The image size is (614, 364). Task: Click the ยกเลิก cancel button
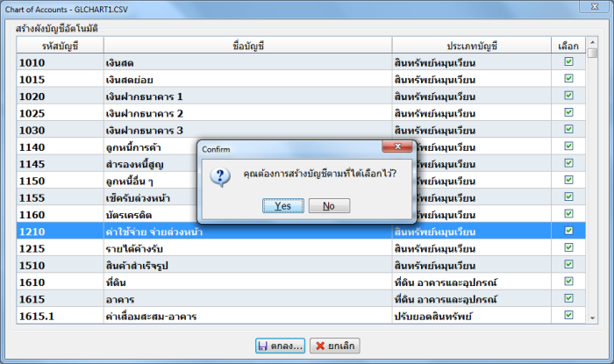[333, 346]
